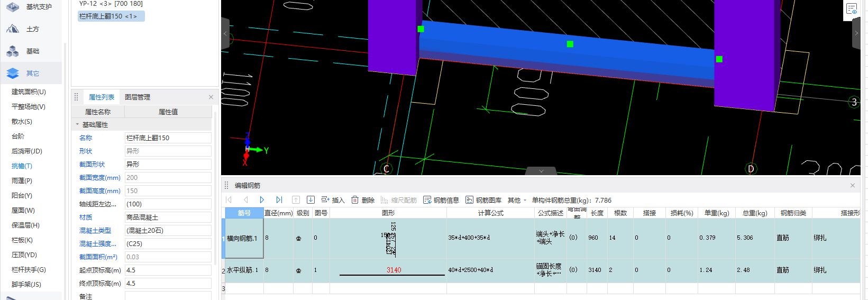This screenshot has height=300, width=868.
Task: Edit 混凝土强度 value (C25)
Action: 168,243
